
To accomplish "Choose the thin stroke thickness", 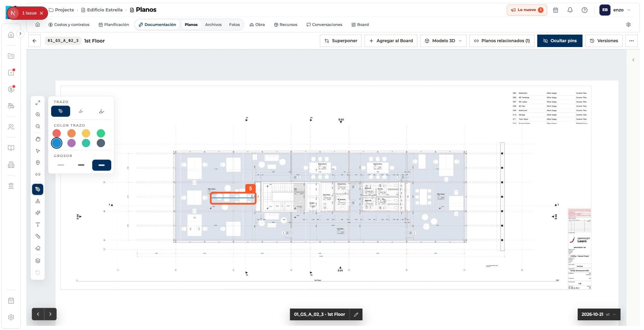I will coord(61,165).
